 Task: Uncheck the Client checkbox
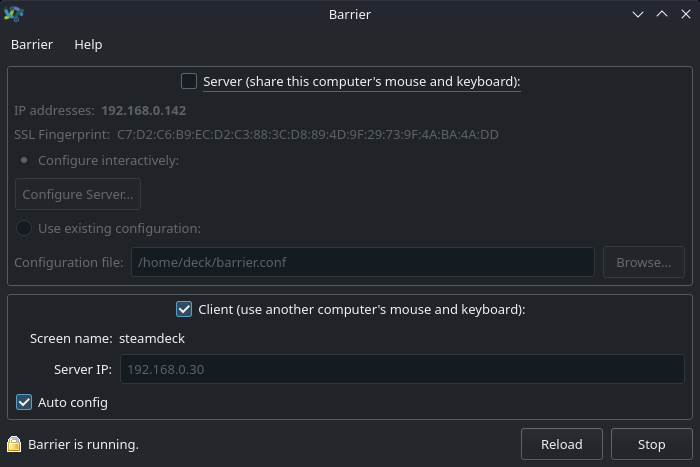click(x=184, y=309)
